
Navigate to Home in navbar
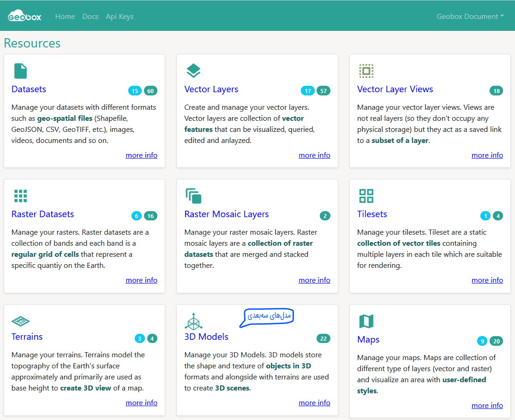[65, 17]
